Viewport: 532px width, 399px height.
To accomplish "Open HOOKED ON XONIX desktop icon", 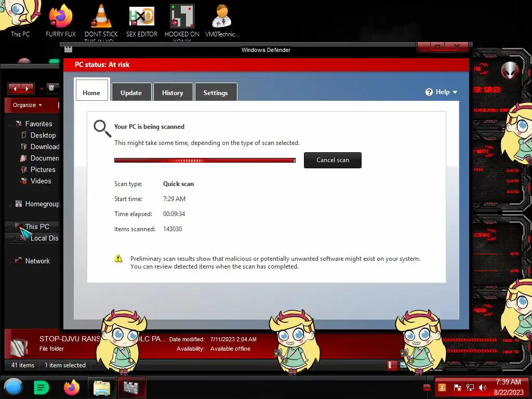I will [182, 21].
